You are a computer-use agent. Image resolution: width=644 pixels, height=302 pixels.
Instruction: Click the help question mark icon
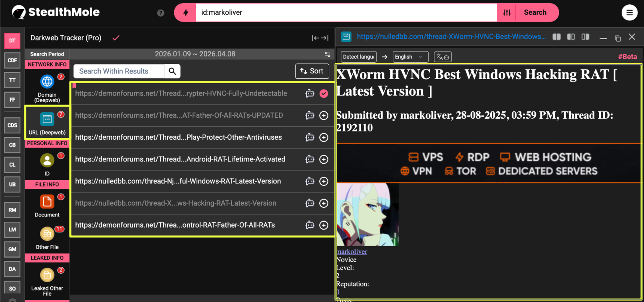[x=161, y=13]
